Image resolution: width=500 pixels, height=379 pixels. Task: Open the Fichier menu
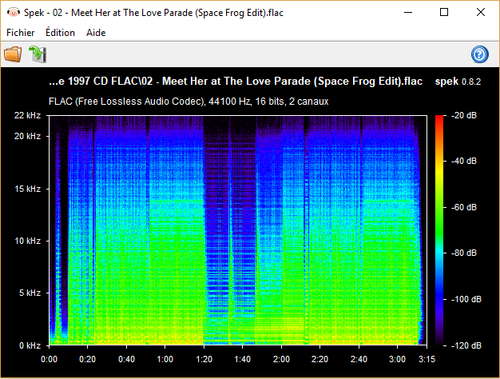20,33
